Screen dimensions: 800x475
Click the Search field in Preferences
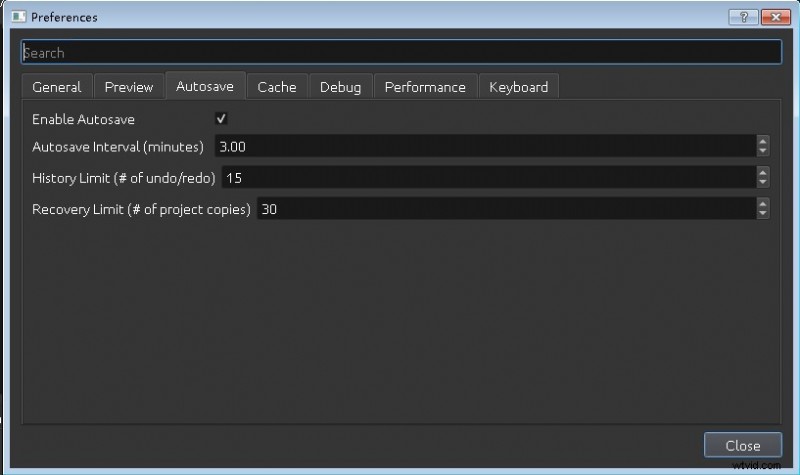(x=401, y=53)
